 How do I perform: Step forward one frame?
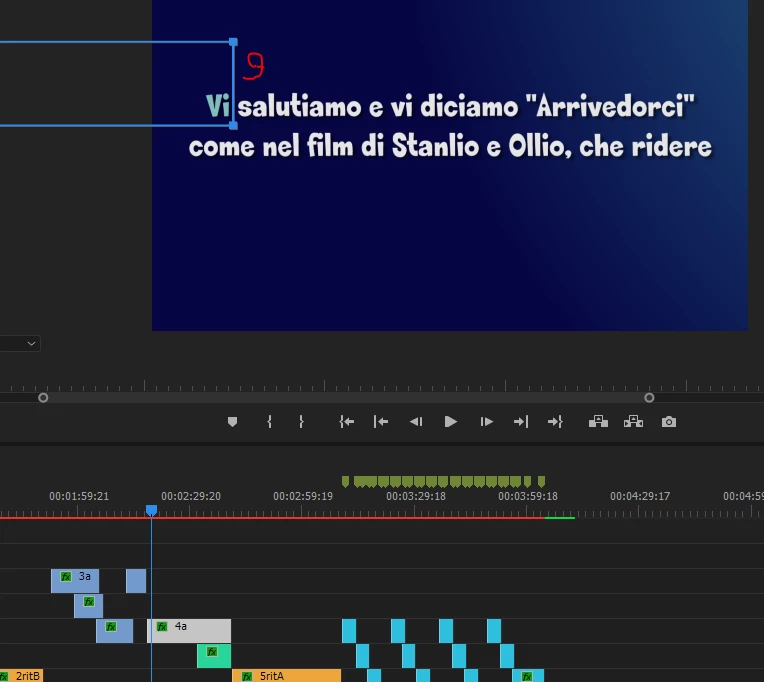point(486,422)
